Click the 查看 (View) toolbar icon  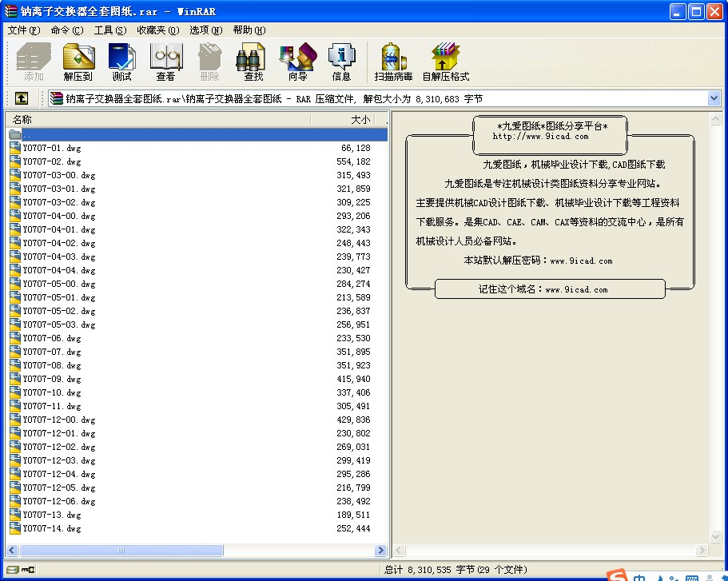pyautogui.click(x=165, y=62)
